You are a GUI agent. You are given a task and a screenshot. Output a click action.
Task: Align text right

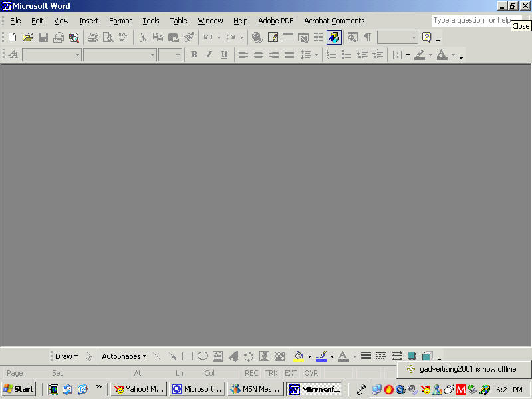pyautogui.click(x=274, y=55)
